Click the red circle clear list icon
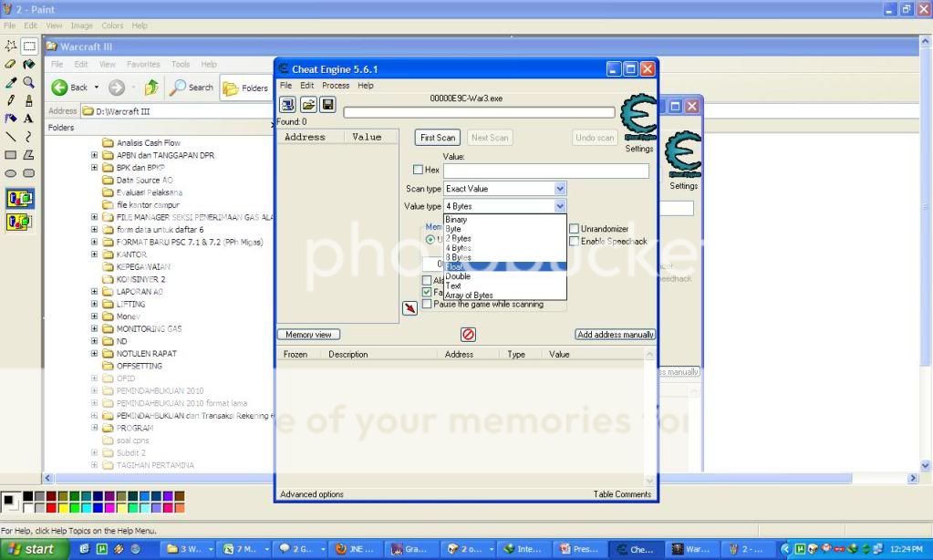This screenshot has height=560, width=933. 468,335
